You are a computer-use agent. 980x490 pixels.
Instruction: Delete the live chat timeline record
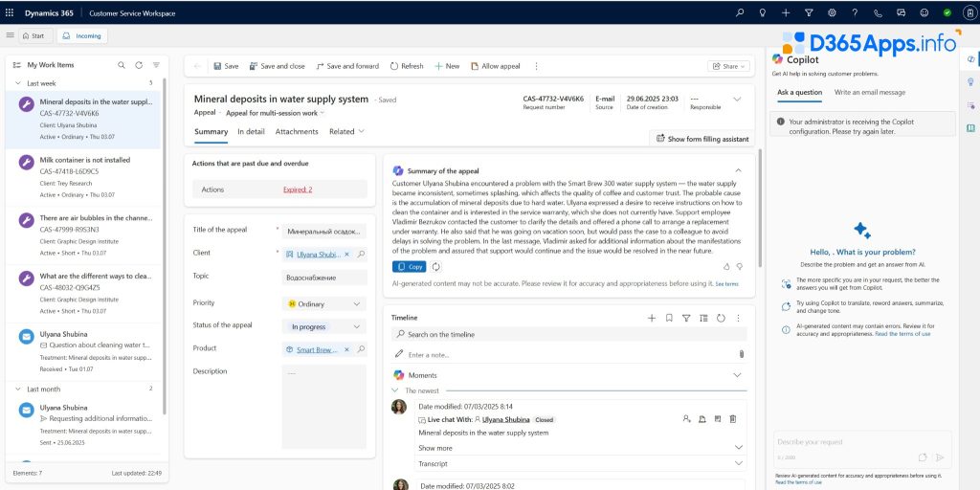coord(733,419)
